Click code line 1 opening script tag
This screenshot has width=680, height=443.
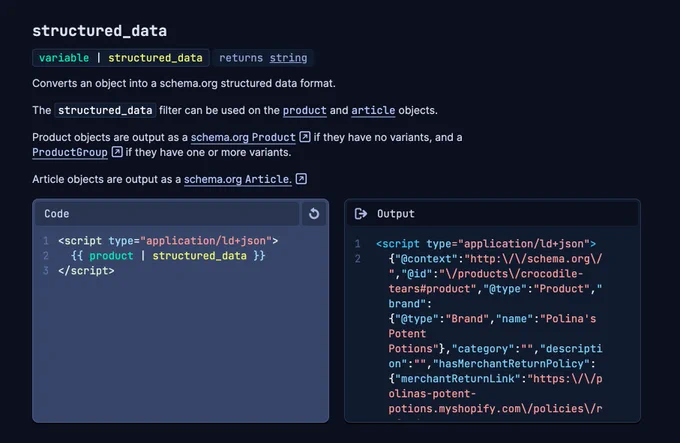click(x=168, y=241)
